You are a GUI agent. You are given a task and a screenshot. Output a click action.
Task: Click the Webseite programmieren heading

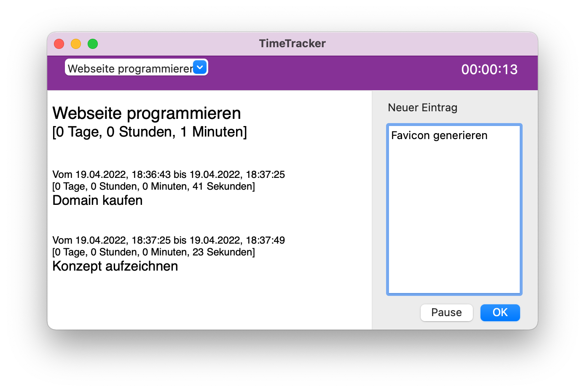pyautogui.click(x=147, y=113)
